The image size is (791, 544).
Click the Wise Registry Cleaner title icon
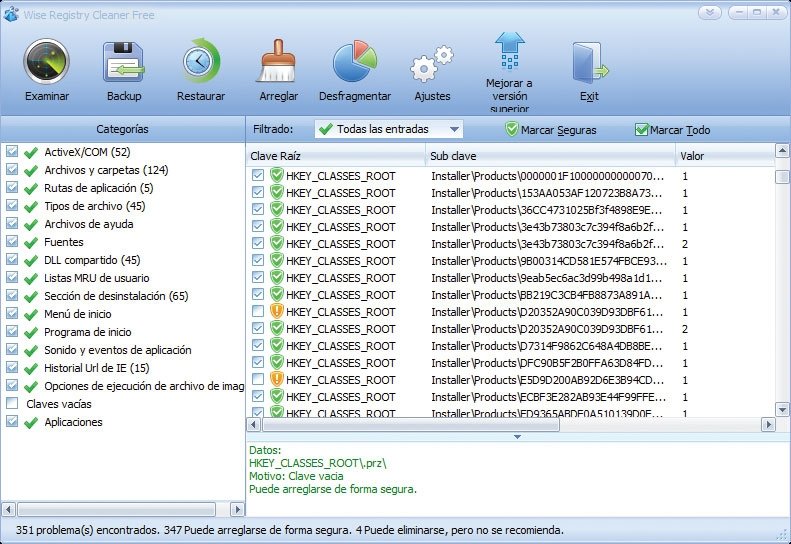pyautogui.click(x=11, y=15)
